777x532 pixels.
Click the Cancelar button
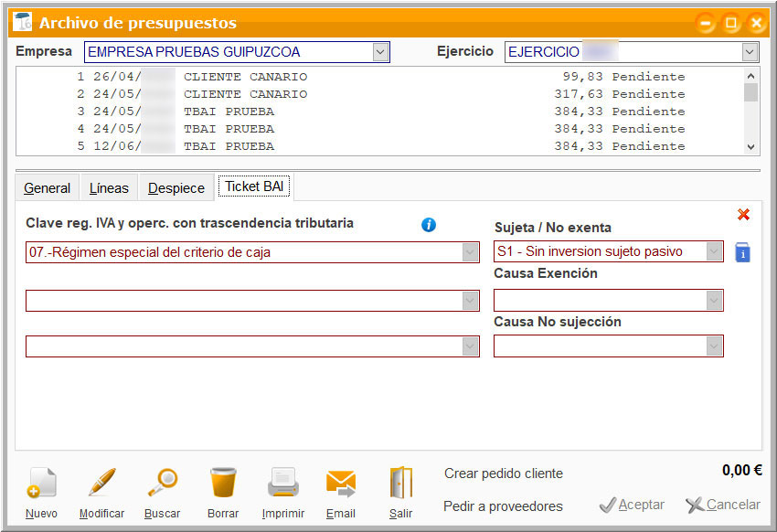coord(723,505)
